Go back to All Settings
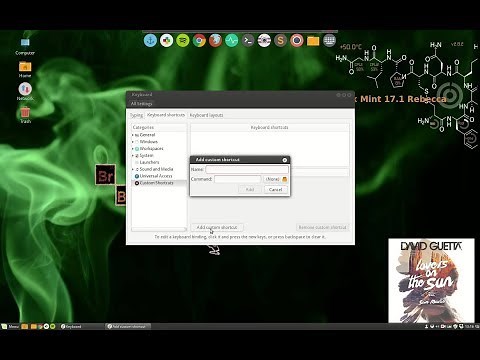The height and width of the screenshot is (360, 480). pyautogui.click(x=142, y=104)
